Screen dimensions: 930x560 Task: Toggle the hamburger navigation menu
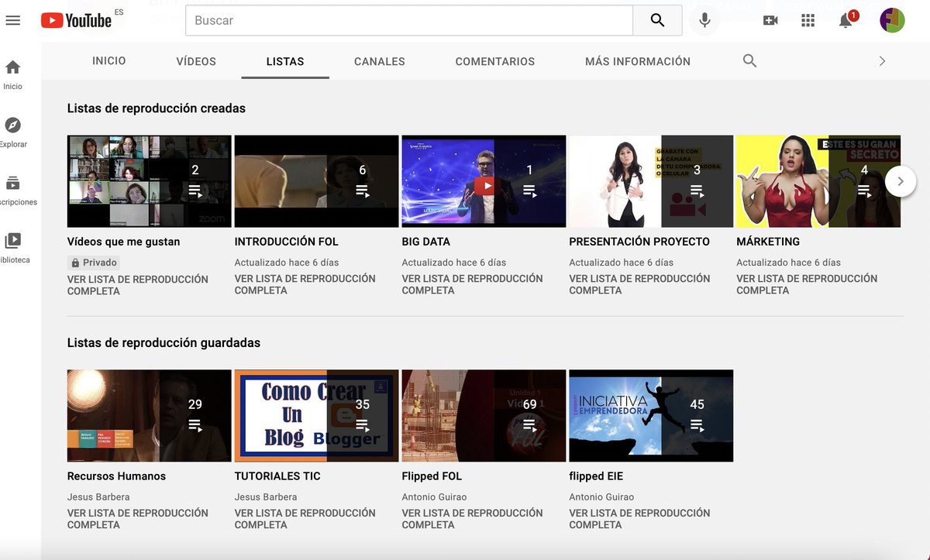pyautogui.click(x=12, y=20)
